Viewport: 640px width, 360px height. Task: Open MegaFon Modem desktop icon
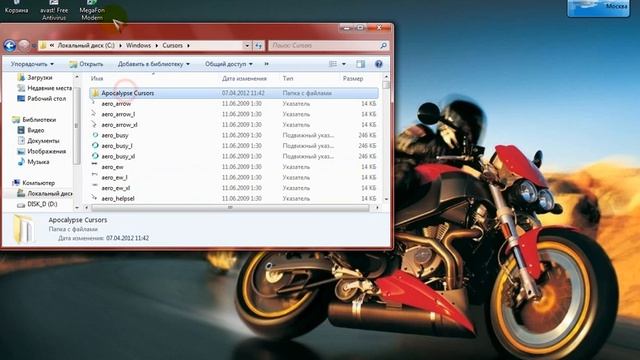[92, 11]
